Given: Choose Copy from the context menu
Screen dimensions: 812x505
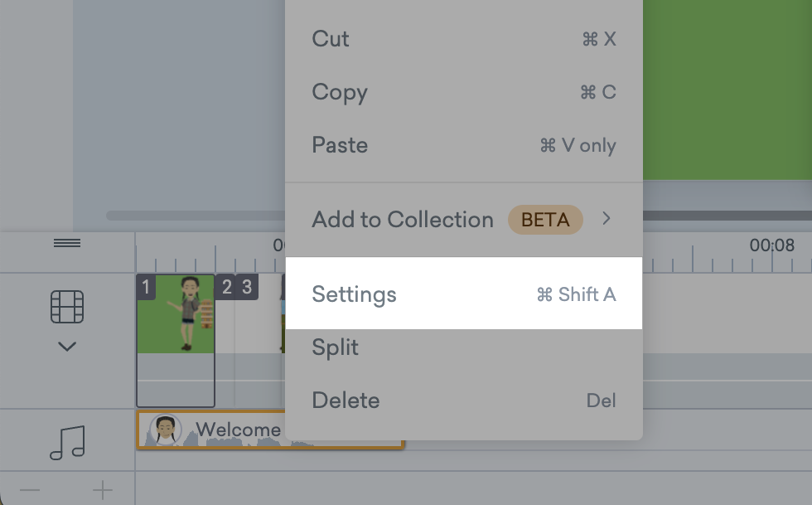Looking at the screenshot, I should coord(340,92).
